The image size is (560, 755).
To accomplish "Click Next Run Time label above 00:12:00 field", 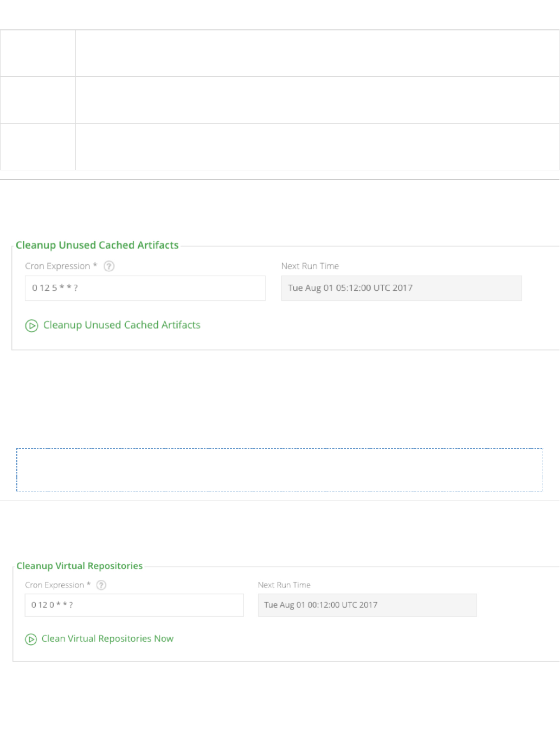I will pos(284,585).
